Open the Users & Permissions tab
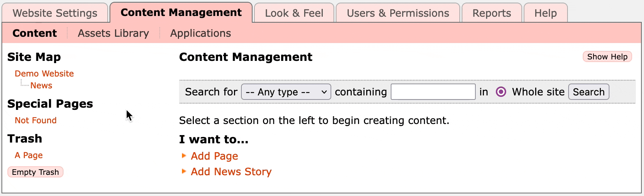The height and width of the screenshot is (196, 644). [x=398, y=13]
